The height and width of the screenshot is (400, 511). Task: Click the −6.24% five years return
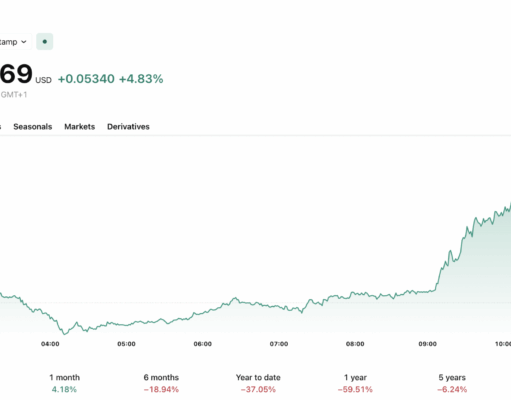452,389
